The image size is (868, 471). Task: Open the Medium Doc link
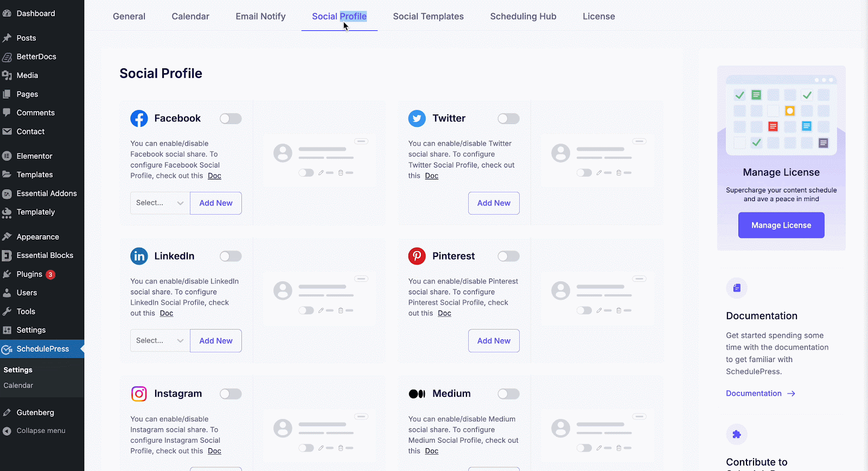(432, 451)
